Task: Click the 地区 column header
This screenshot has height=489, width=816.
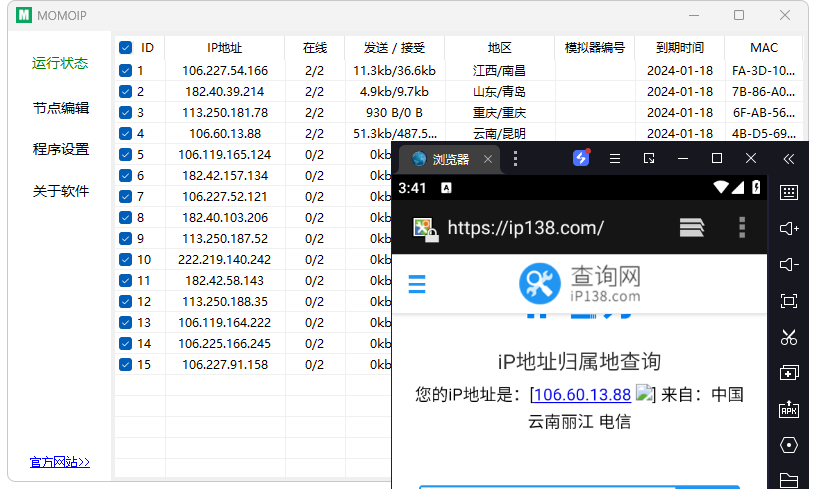Action: coord(500,48)
